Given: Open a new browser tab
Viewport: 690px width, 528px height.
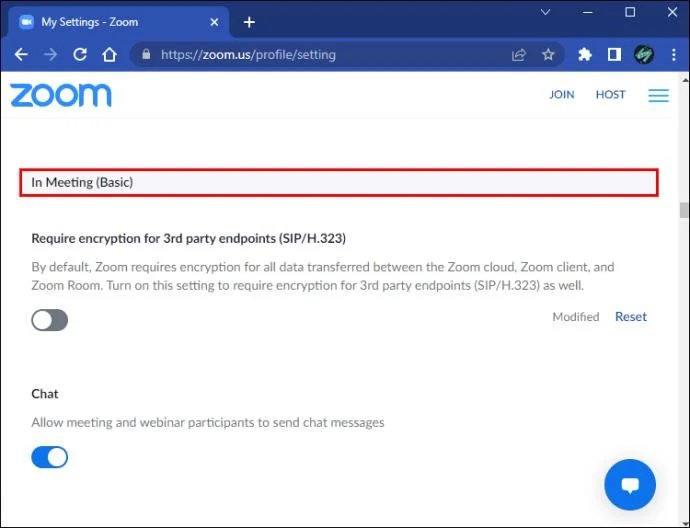Looking at the screenshot, I should [249, 22].
